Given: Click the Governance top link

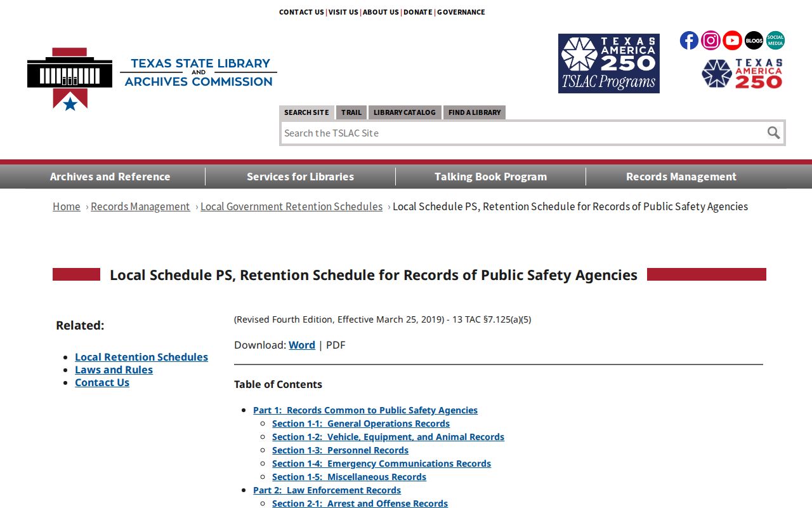Looking at the screenshot, I should 461,12.
